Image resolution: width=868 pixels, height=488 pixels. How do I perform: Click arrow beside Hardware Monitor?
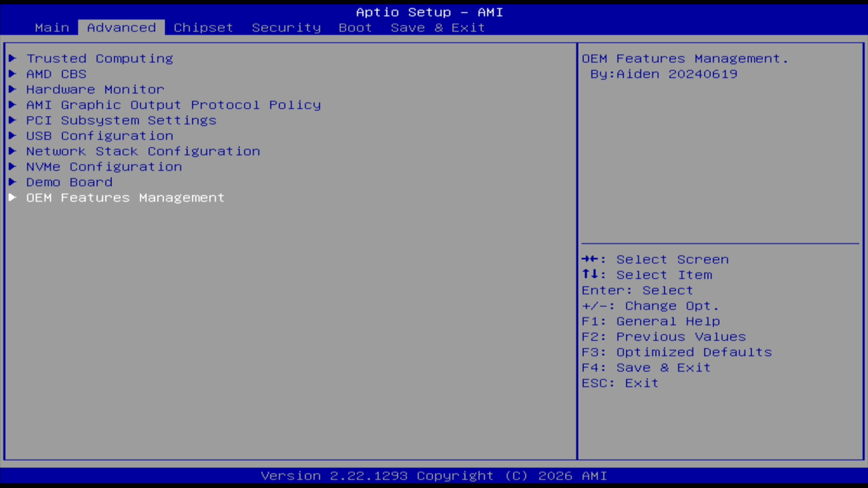pyautogui.click(x=12, y=89)
